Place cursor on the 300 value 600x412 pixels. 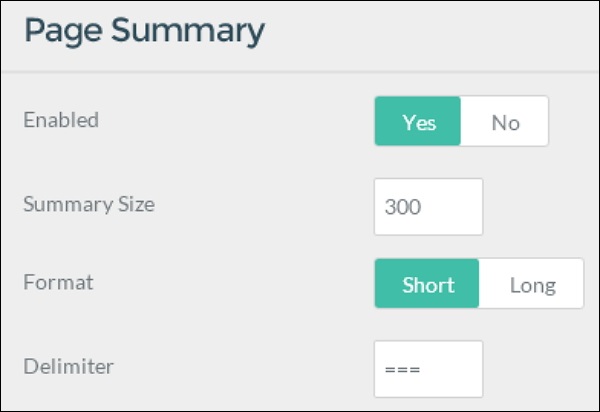pos(402,207)
